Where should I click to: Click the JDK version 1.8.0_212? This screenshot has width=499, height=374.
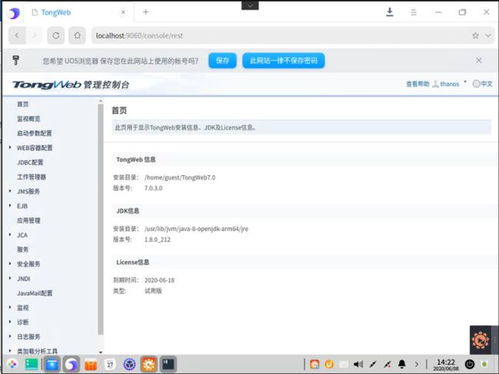[157, 239]
